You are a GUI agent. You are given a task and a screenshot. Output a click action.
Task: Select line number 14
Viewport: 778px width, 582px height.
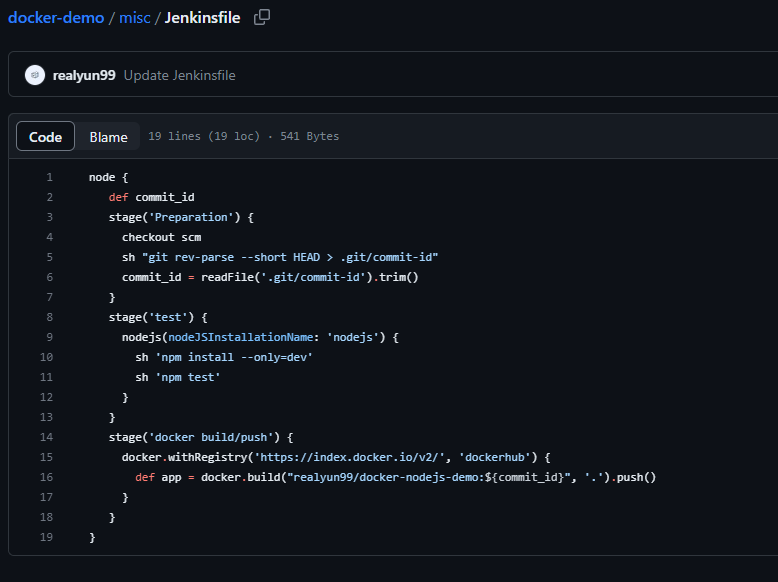pyautogui.click(x=46, y=437)
